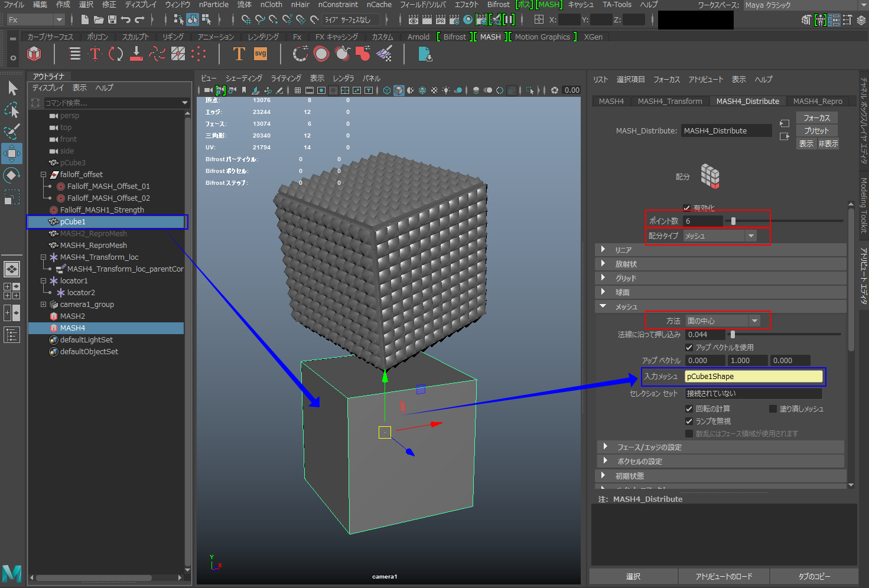Click the 入力メッシュ pCube1Shape field
Screen dimensions: 869x588
[x=753, y=377]
